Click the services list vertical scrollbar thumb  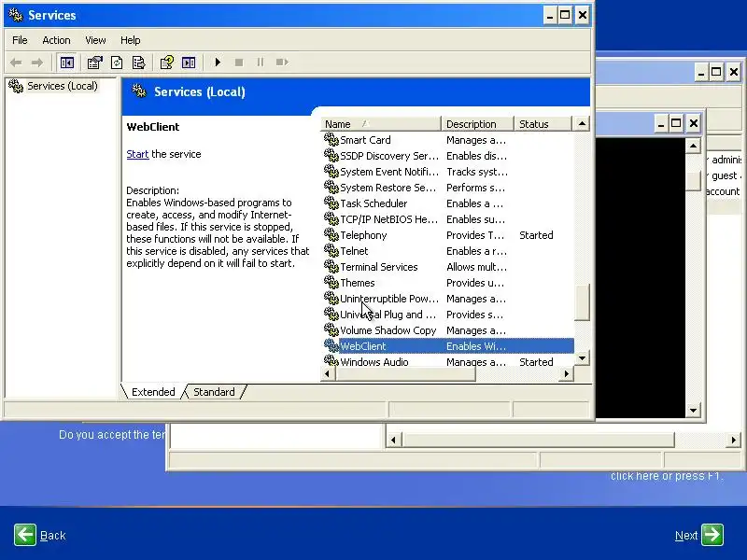pos(582,302)
